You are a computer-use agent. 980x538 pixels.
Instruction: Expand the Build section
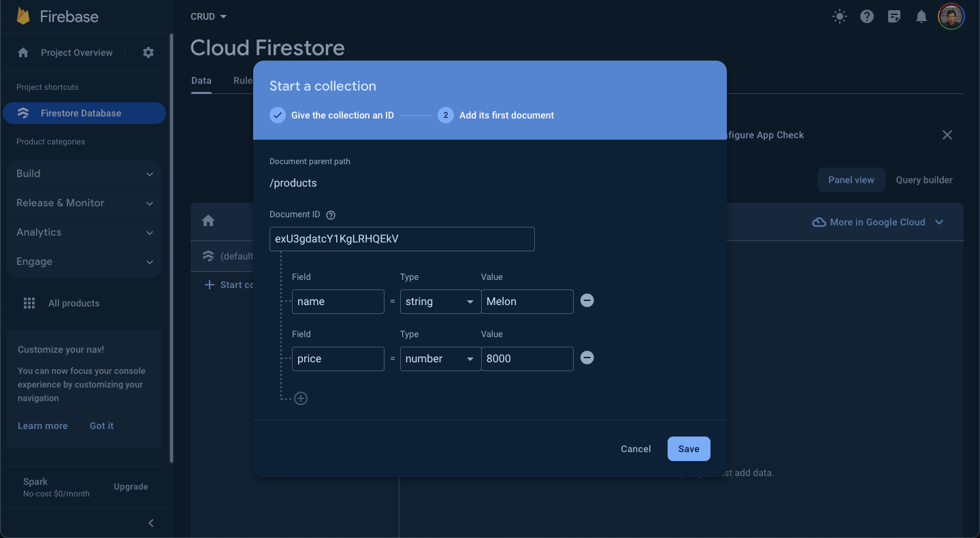[x=84, y=174]
